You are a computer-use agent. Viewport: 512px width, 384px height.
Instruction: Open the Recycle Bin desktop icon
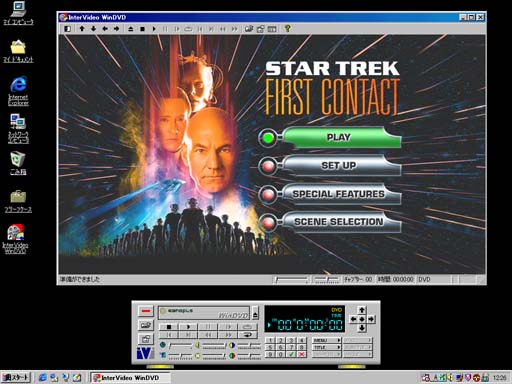(18, 163)
